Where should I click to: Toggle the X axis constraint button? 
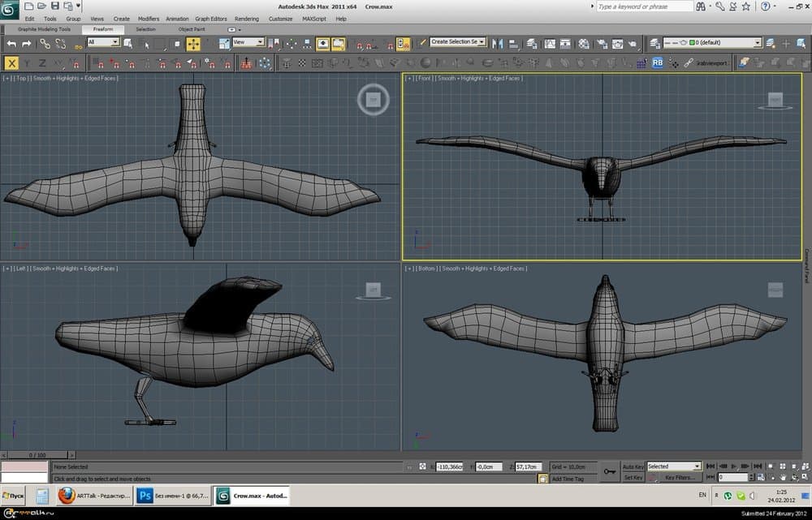(11, 62)
